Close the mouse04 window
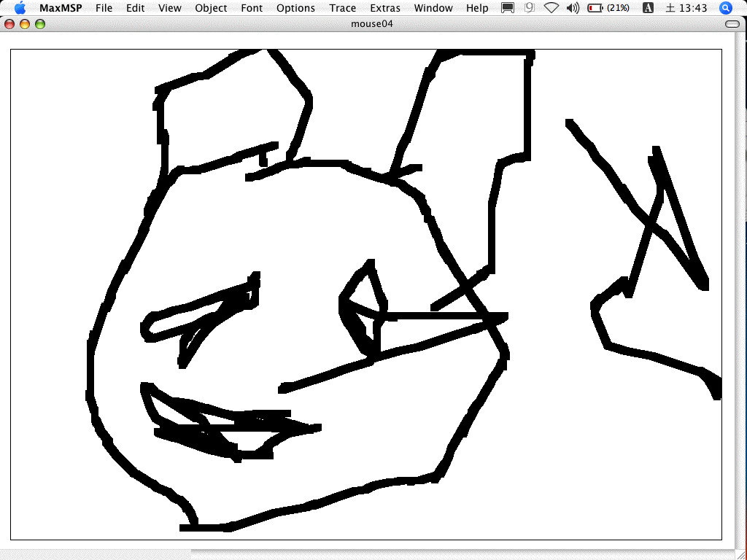This screenshot has height=560, width=747. (x=9, y=24)
